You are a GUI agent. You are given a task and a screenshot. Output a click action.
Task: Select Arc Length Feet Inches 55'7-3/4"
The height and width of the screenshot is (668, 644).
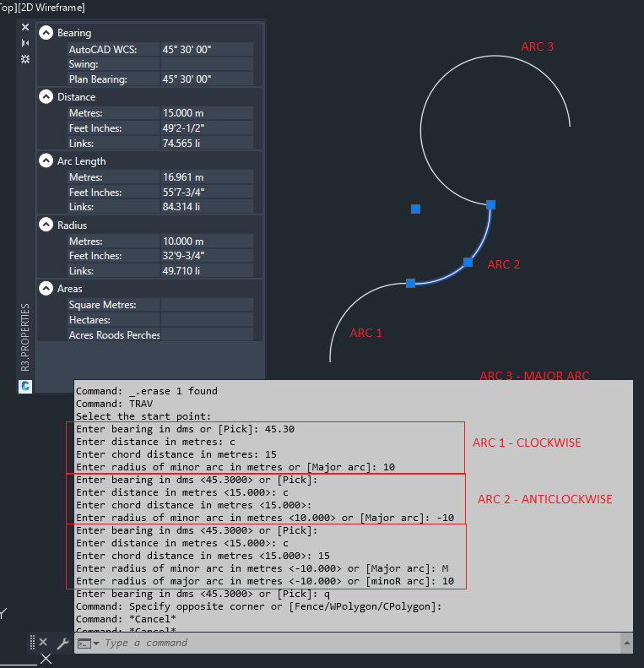[207, 192]
